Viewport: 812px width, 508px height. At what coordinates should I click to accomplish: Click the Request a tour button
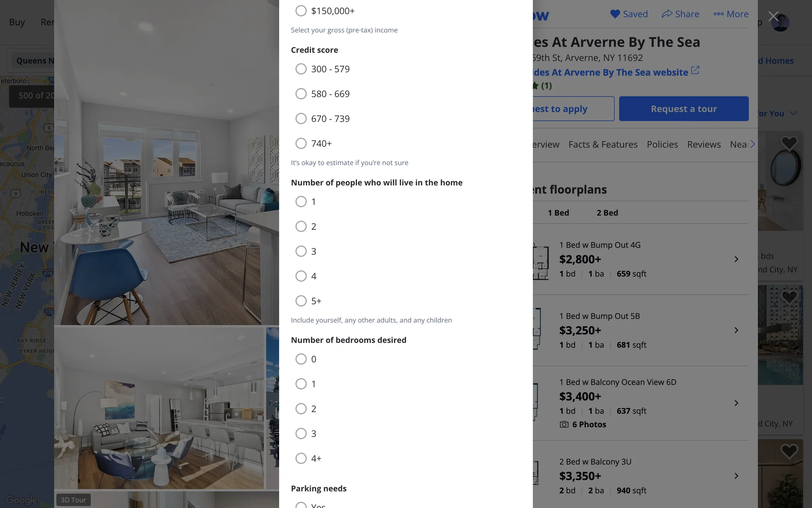[684, 109]
